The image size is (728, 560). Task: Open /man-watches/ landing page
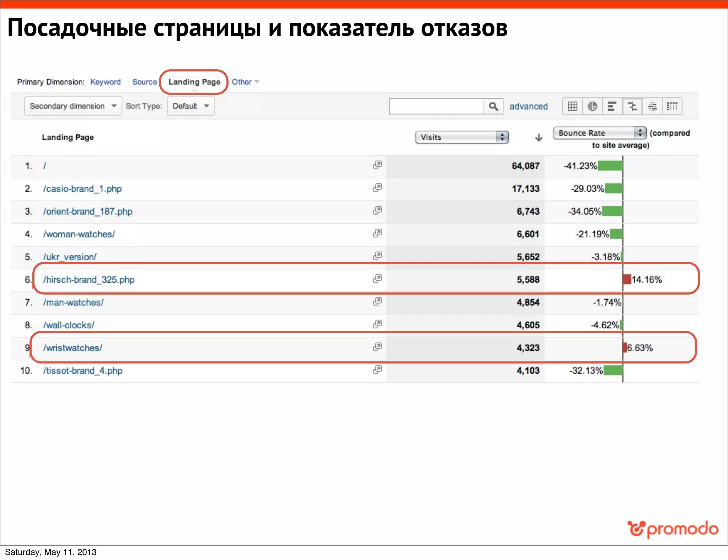pos(73,302)
